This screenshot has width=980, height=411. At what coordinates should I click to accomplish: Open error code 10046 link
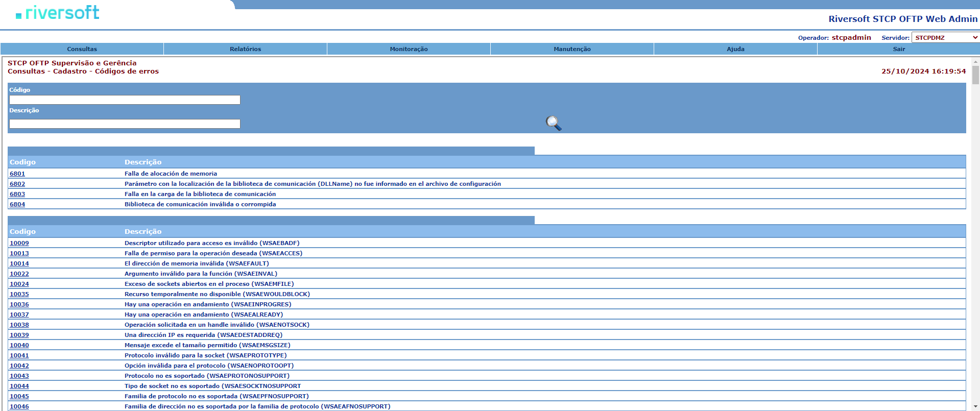[19, 406]
